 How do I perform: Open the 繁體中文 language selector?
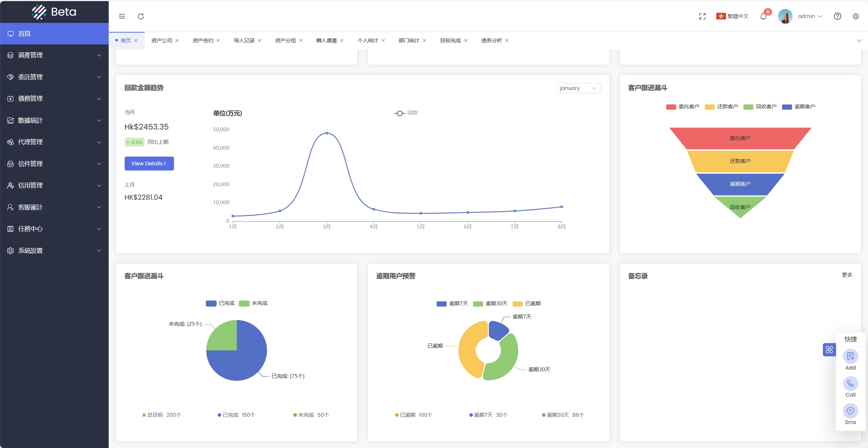pos(732,16)
